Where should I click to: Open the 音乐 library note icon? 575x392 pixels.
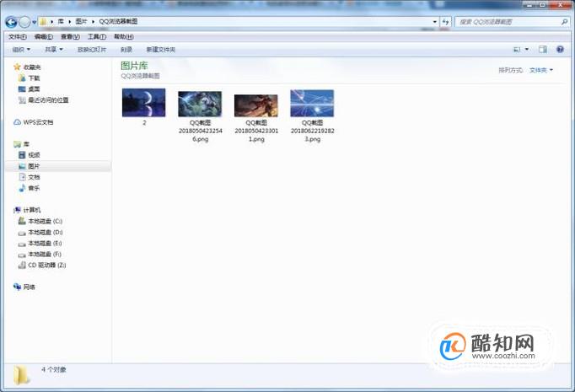pyautogui.click(x=22, y=188)
